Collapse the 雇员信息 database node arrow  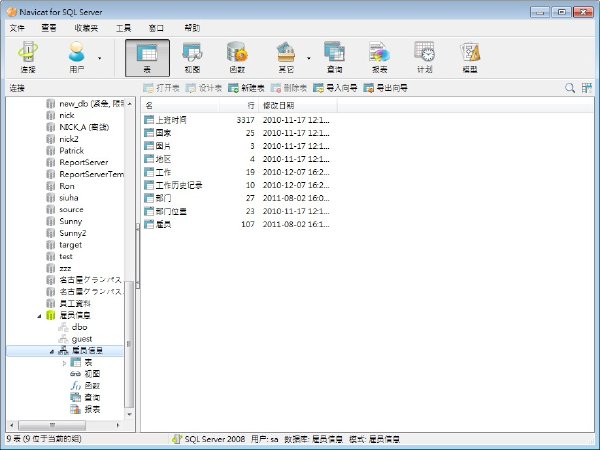pos(39,316)
